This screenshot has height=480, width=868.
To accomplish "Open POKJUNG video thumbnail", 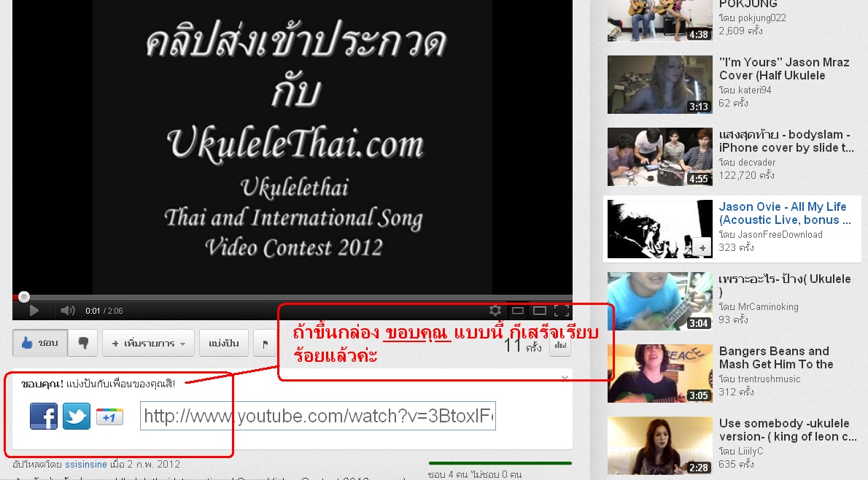I will [660, 20].
